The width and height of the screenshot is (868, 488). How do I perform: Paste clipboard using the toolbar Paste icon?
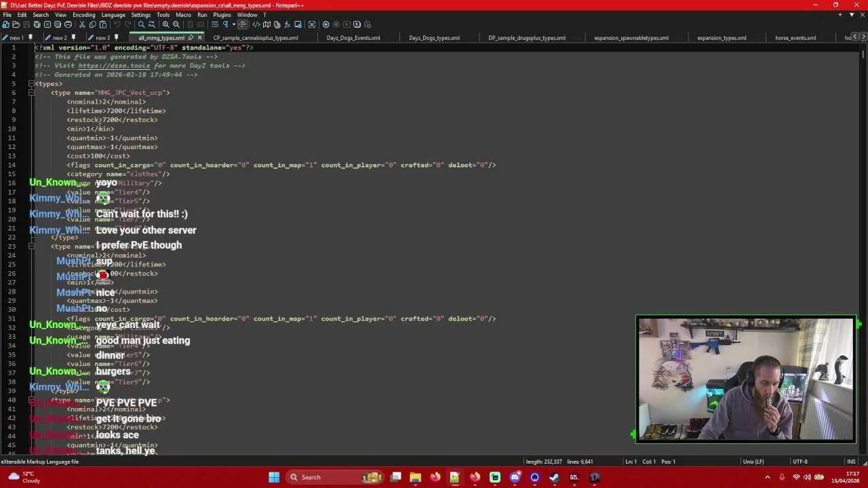point(103,24)
